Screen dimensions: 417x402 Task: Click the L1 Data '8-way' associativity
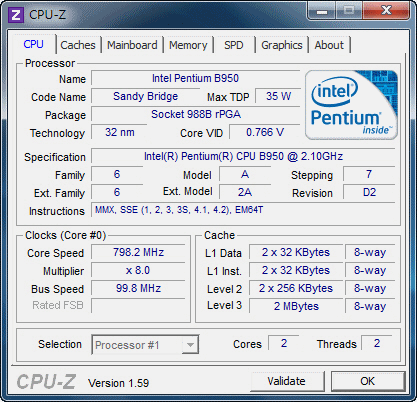point(370,252)
